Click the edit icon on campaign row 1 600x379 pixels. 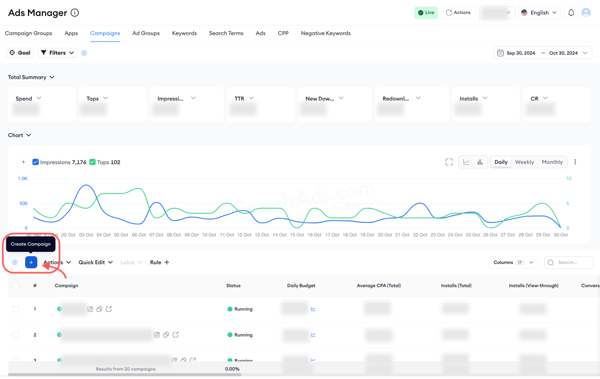coord(90,309)
